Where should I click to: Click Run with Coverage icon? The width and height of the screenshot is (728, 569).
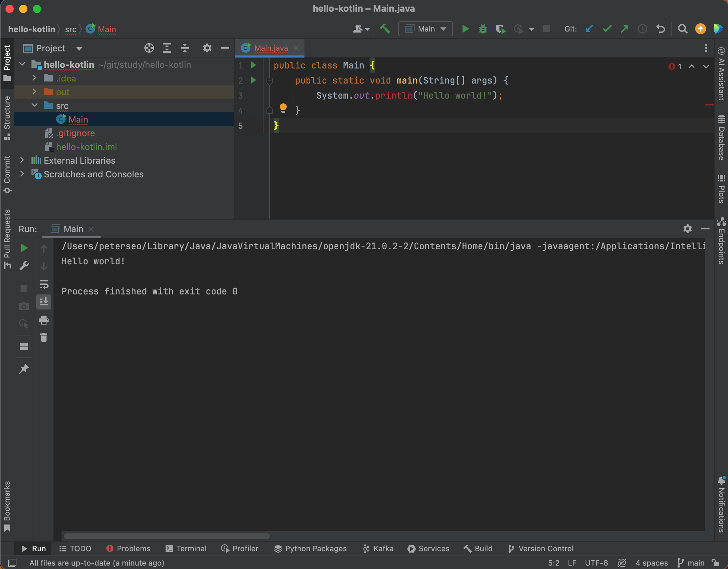point(500,29)
